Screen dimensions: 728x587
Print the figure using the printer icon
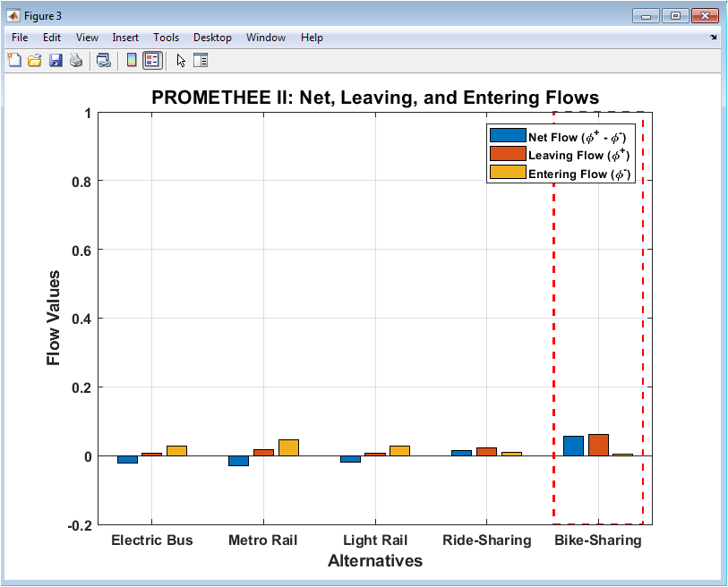[x=76, y=60]
